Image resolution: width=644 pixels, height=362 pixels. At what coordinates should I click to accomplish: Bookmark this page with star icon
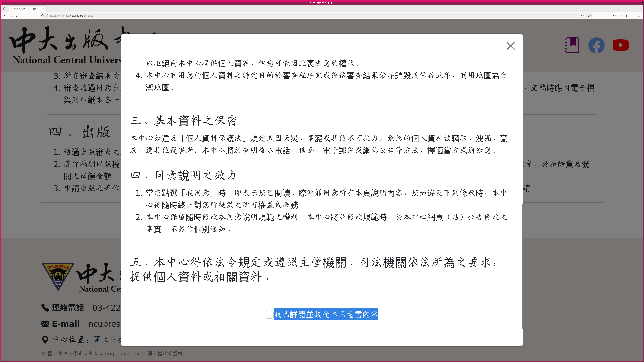tap(589, 16)
